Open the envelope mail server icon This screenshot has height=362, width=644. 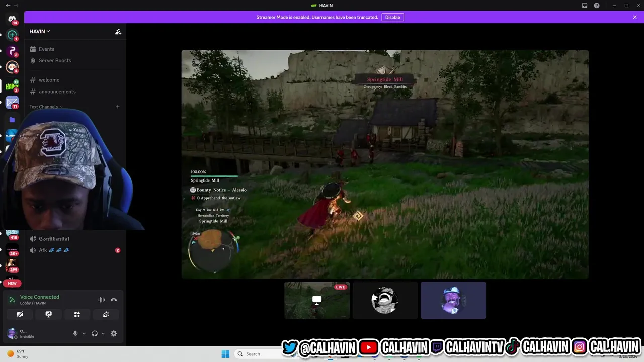[12, 103]
